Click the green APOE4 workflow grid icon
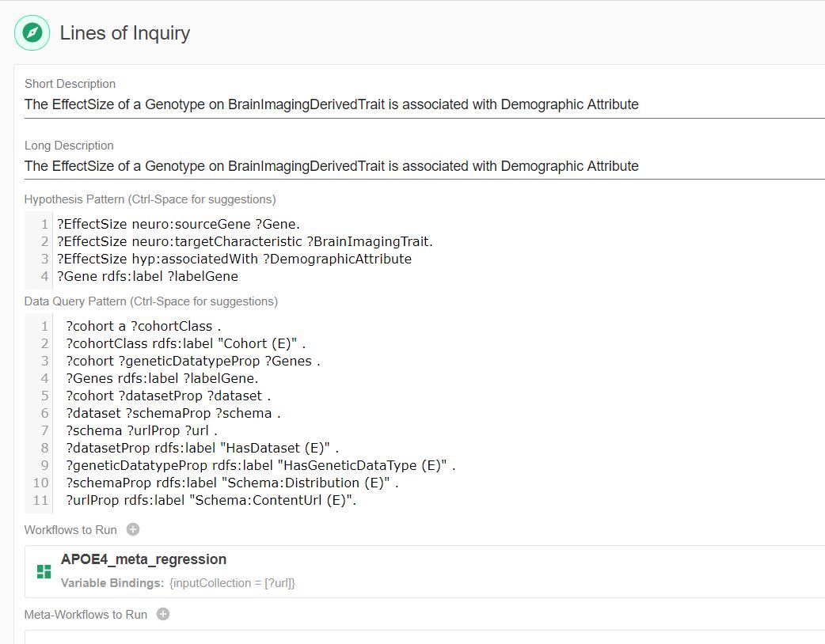 44,570
